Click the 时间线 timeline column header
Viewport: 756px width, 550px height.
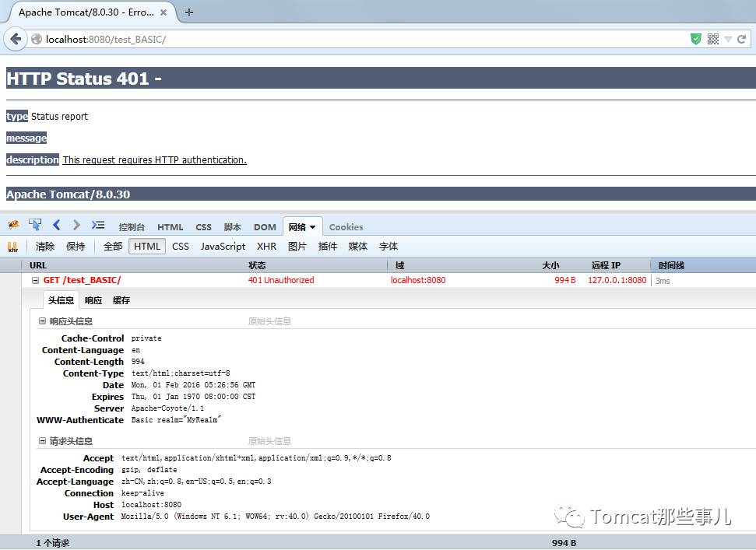672,265
